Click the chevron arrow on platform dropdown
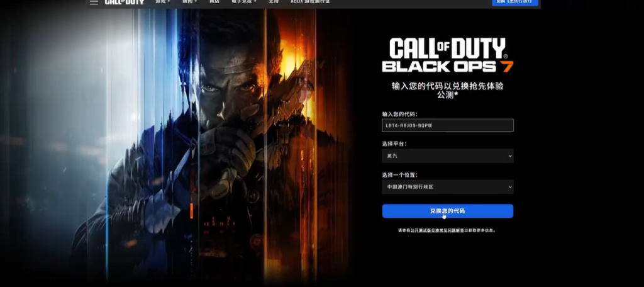 (x=509, y=155)
